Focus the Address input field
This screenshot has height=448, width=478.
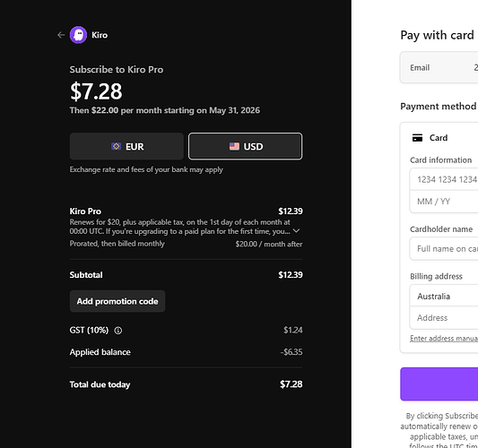tap(444, 318)
